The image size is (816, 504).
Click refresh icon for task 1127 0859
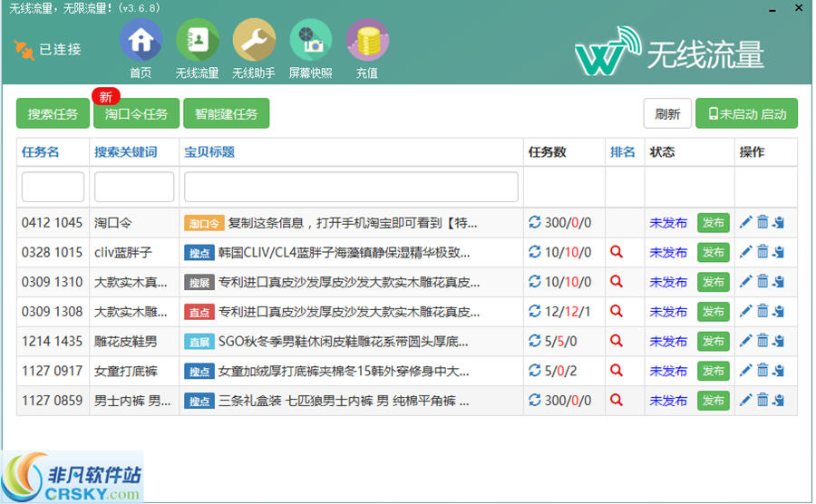point(534,400)
